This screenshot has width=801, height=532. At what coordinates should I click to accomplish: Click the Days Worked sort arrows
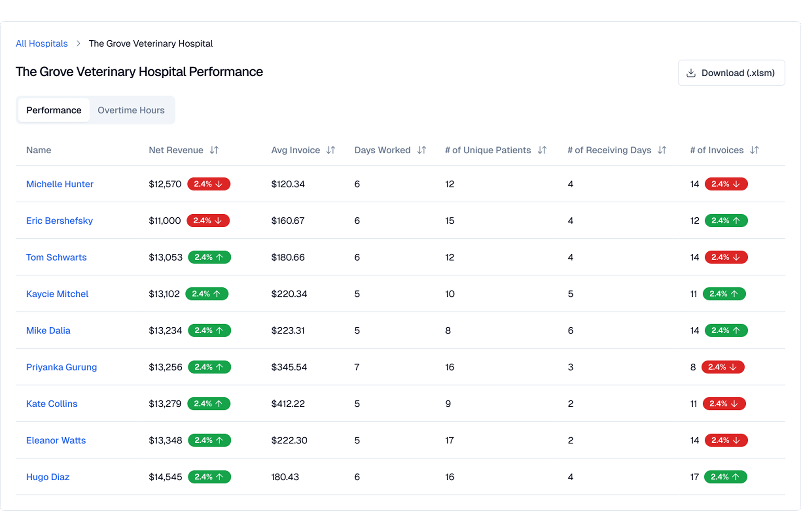click(x=421, y=150)
